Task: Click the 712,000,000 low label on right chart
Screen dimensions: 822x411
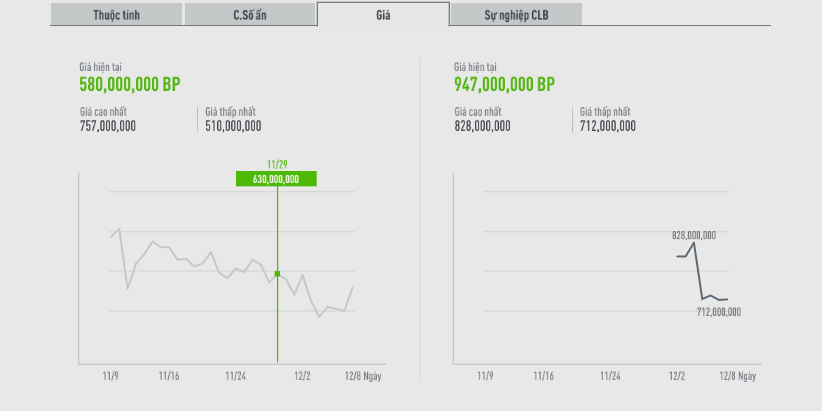Action: pos(719,312)
